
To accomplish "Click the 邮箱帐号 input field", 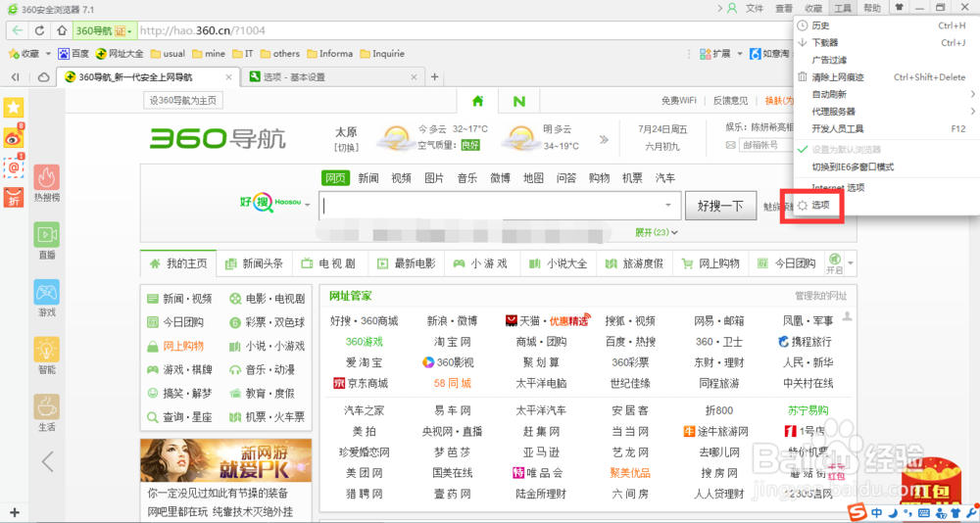I will pos(766,145).
